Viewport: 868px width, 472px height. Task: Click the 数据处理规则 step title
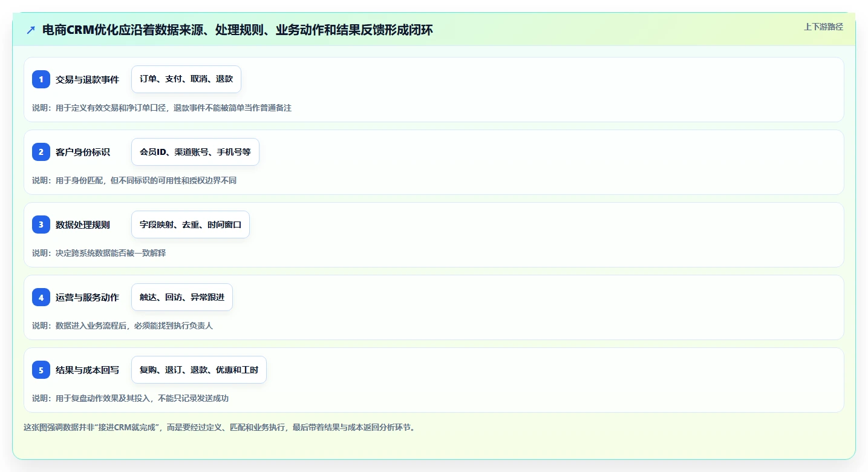pyautogui.click(x=83, y=225)
